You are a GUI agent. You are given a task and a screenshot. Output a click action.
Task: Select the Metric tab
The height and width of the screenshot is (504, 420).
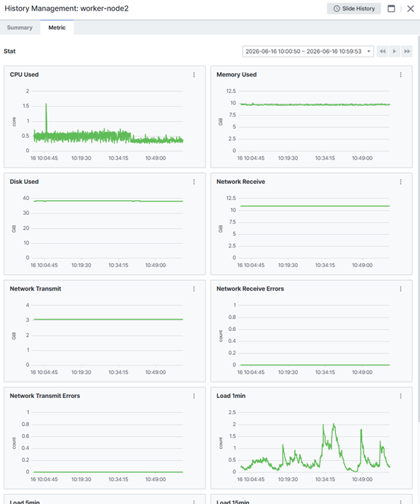point(57,28)
